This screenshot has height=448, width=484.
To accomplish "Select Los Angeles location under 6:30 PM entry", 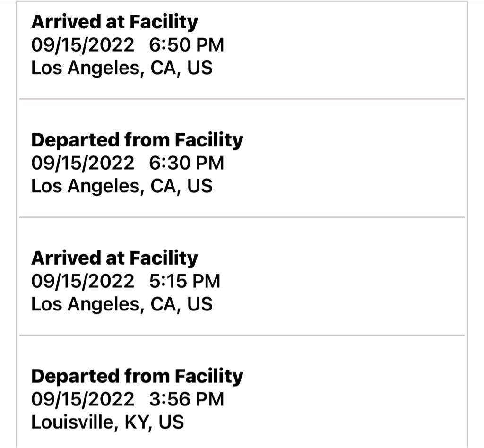I will click(121, 186).
